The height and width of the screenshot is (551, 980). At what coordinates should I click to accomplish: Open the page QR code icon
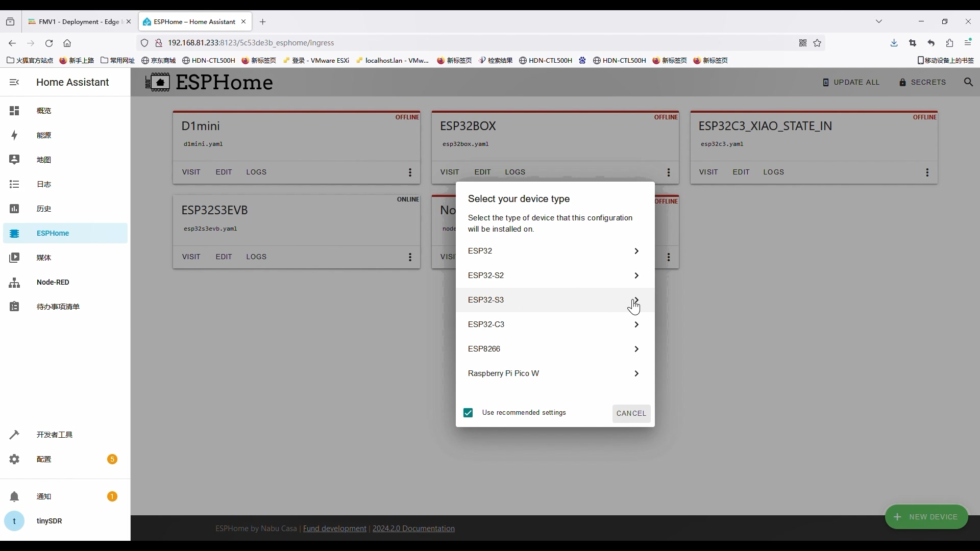click(803, 43)
